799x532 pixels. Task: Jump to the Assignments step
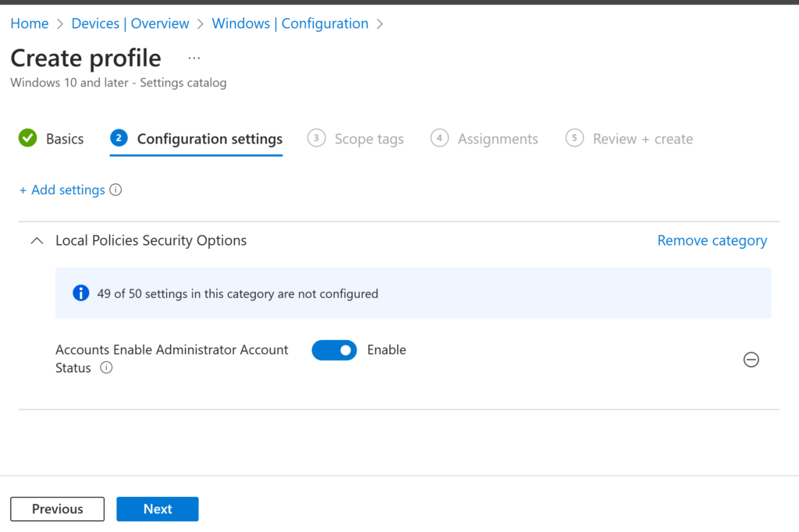point(497,139)
